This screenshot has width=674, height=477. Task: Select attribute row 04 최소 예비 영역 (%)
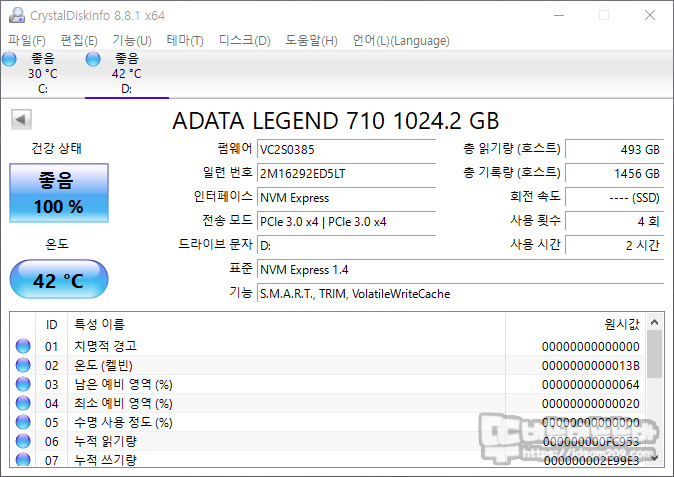click(328, 403)
